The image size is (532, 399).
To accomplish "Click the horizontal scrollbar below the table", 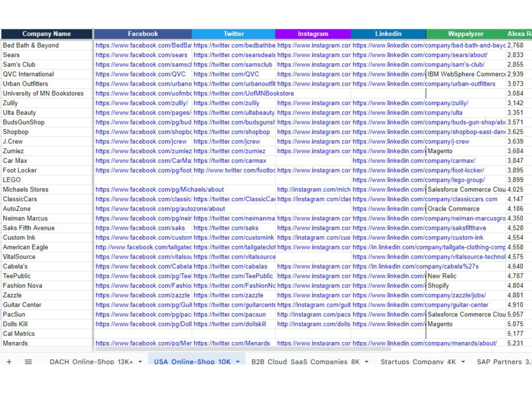I will click(x=243, y=349).
